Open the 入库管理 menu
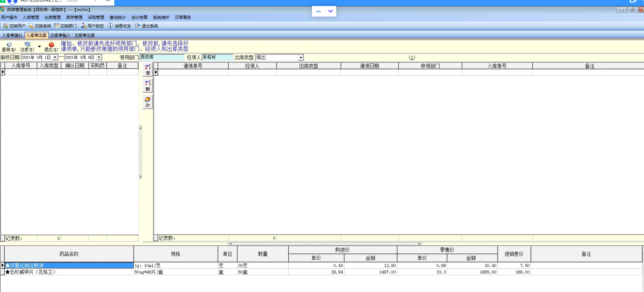 pos(31,17)
